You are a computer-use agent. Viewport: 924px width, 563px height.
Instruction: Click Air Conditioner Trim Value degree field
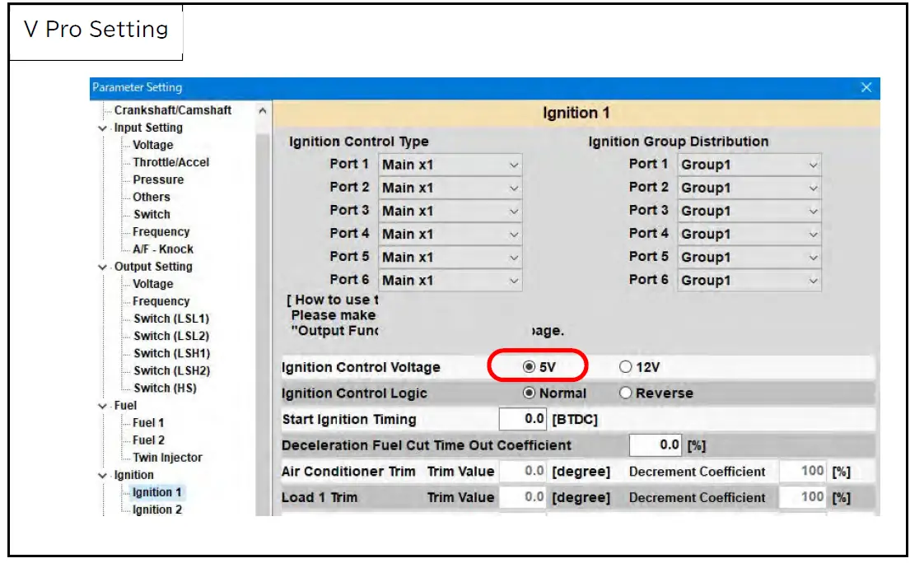523,471
